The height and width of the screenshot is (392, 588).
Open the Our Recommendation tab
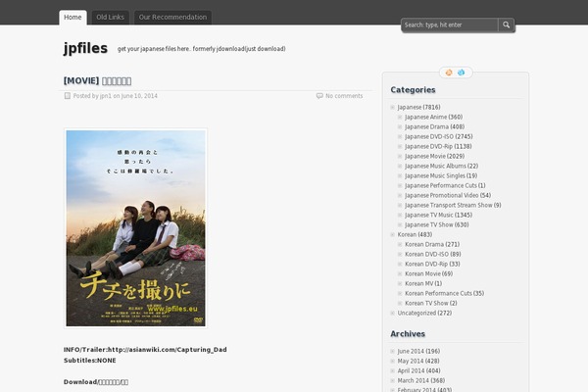[x=172, y=18]
